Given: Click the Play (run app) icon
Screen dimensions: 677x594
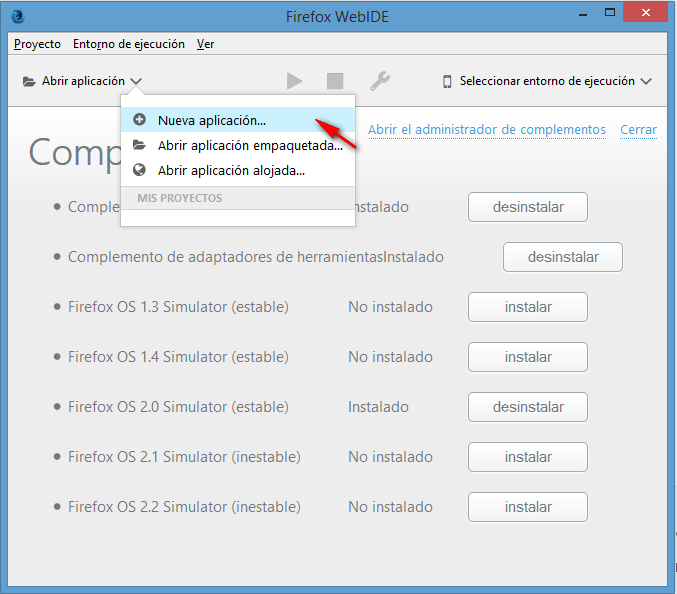Looking at the screenshot, I should coord(294,81).
